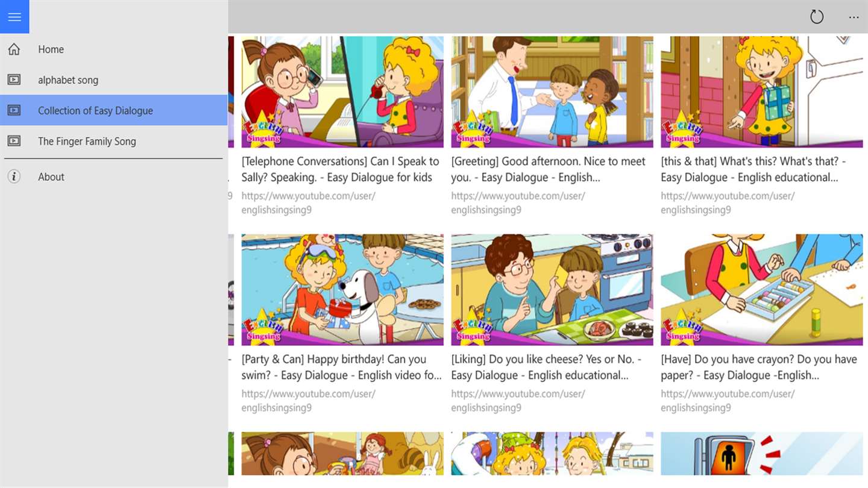This screenshot has width=868, height=488.
Task: Click the Do you have crayon title
Action: coord(759,367)
